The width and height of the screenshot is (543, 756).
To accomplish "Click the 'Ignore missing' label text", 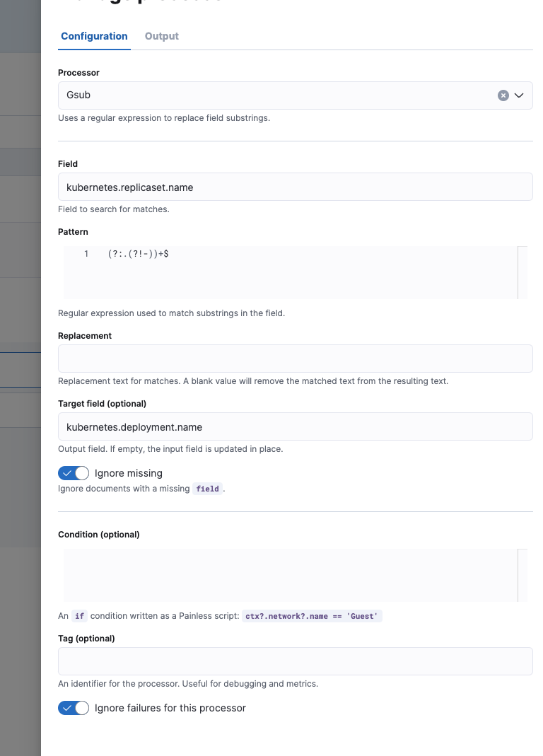I will click(x=129, y=473).
